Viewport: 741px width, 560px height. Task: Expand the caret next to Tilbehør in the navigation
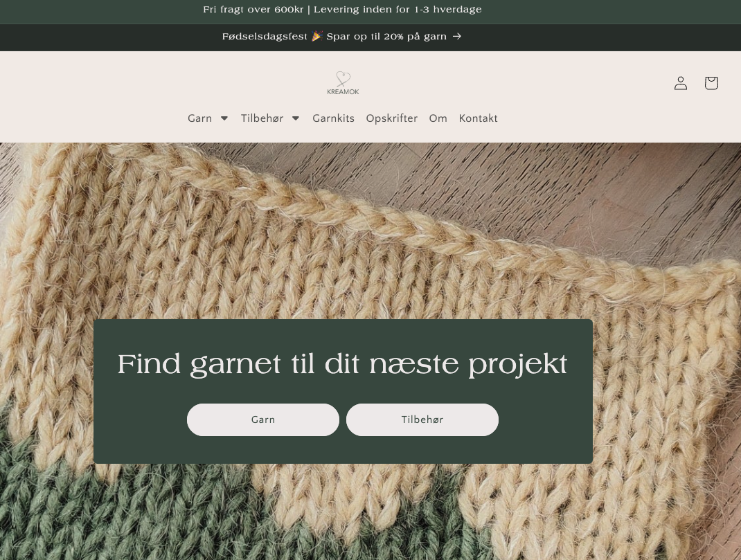click(296, 118)
